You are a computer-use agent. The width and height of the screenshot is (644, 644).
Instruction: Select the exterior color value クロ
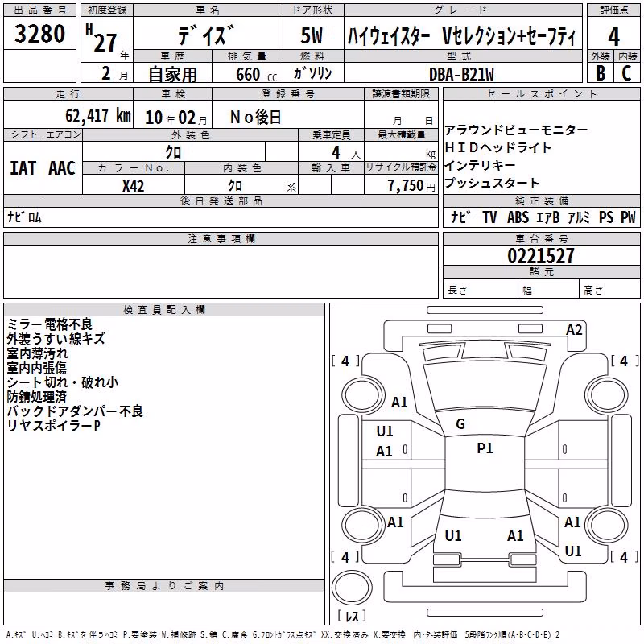pos(173,152)
